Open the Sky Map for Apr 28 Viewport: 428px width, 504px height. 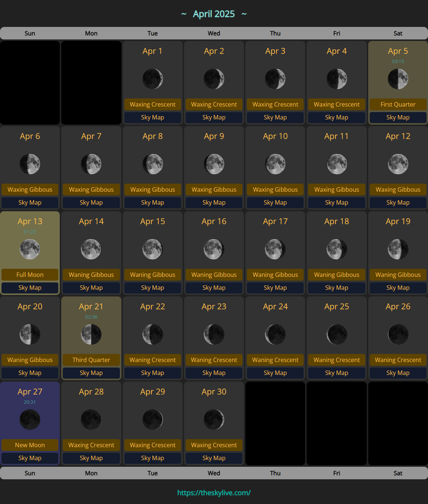click(91, 458)
